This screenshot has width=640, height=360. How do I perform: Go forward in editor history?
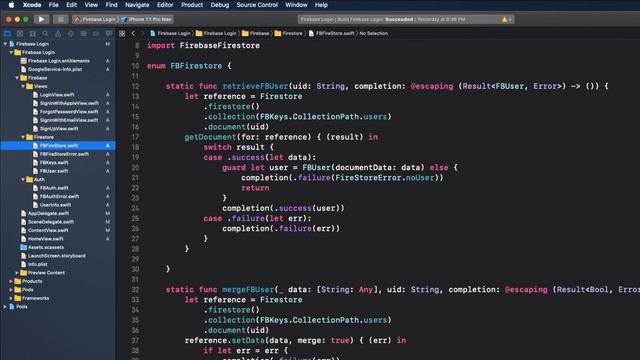(142, 33)
